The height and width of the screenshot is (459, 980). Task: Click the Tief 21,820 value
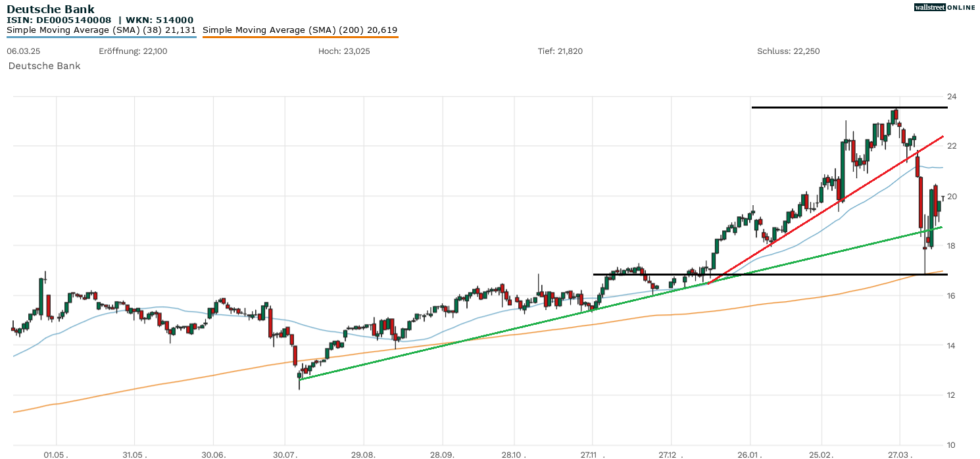point(560,51)
